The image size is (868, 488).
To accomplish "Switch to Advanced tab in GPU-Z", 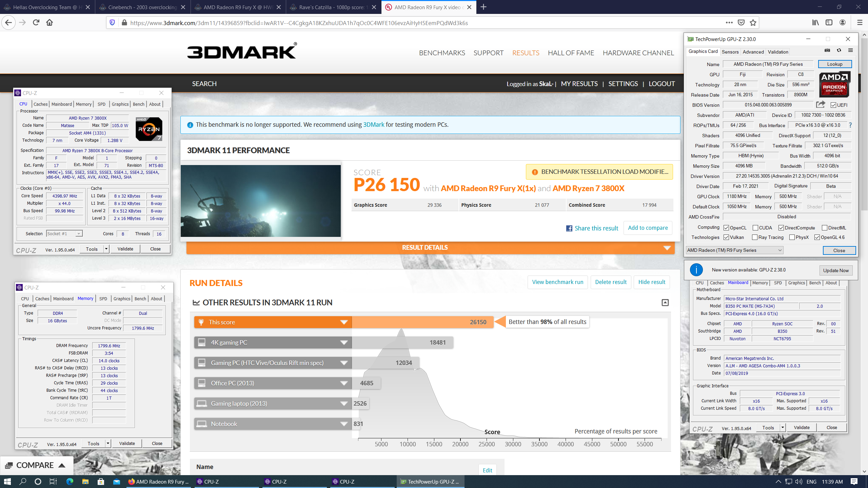I will click(753, 52).
